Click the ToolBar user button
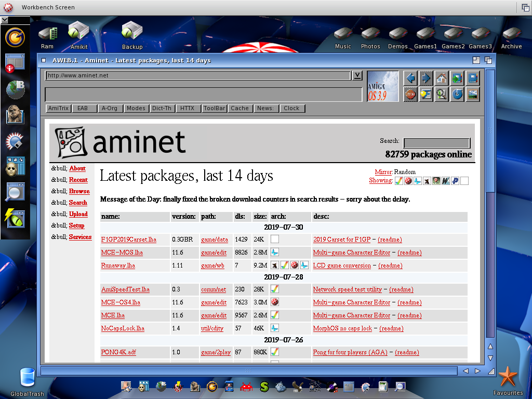Image resolution: width=532 pixels, height=399 pixels. (214, 108)
